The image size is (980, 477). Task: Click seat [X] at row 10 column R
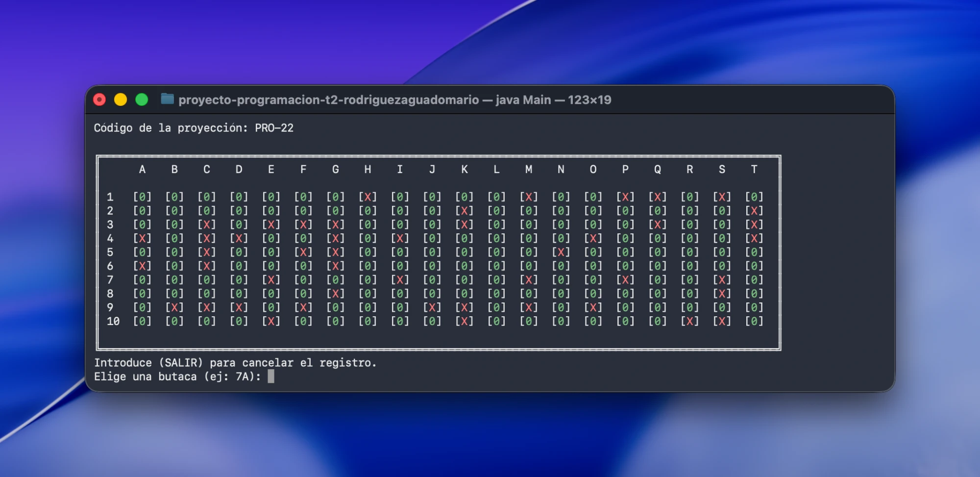(689, 322)
